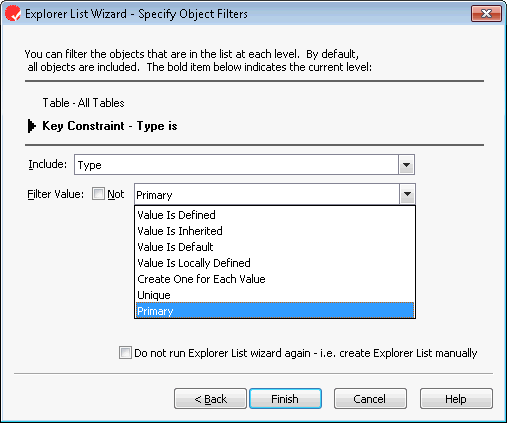Choose Value Is Locally Defined option
507x423 pixels.
point(275,263)
